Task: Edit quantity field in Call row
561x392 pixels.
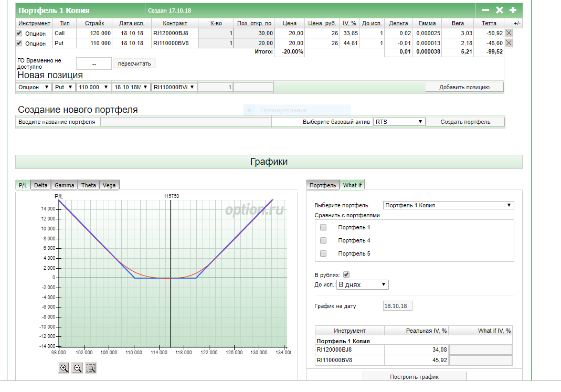Action: point(216,33)
